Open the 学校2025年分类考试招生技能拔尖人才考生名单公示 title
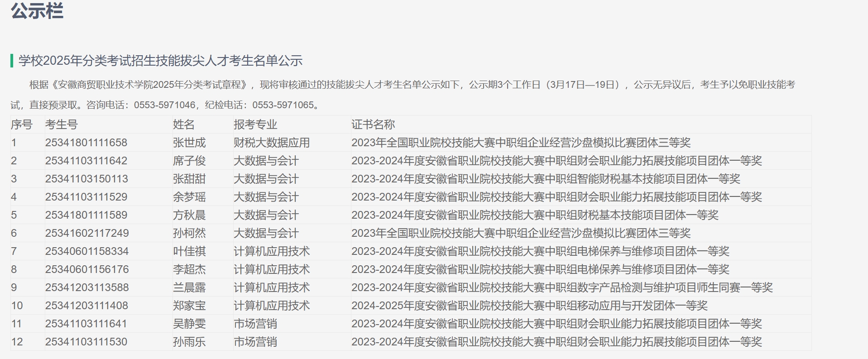The width and height of the screenshot is (868, 359). point(160,61)
